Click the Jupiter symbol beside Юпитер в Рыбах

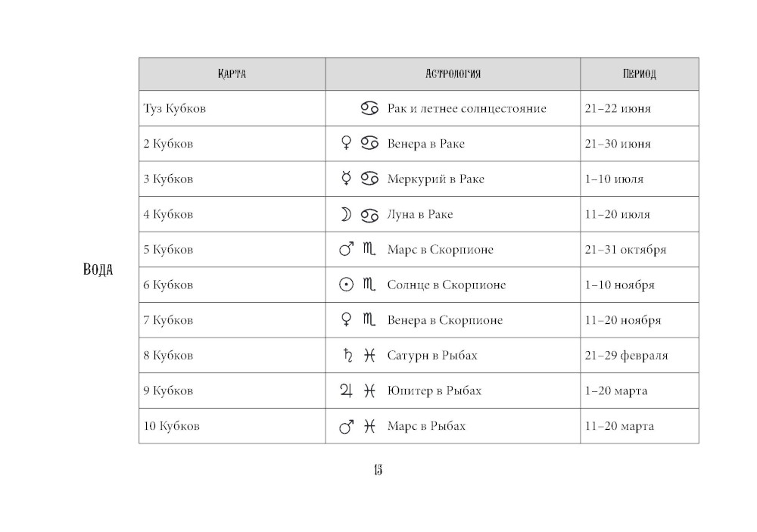[346, 390]
